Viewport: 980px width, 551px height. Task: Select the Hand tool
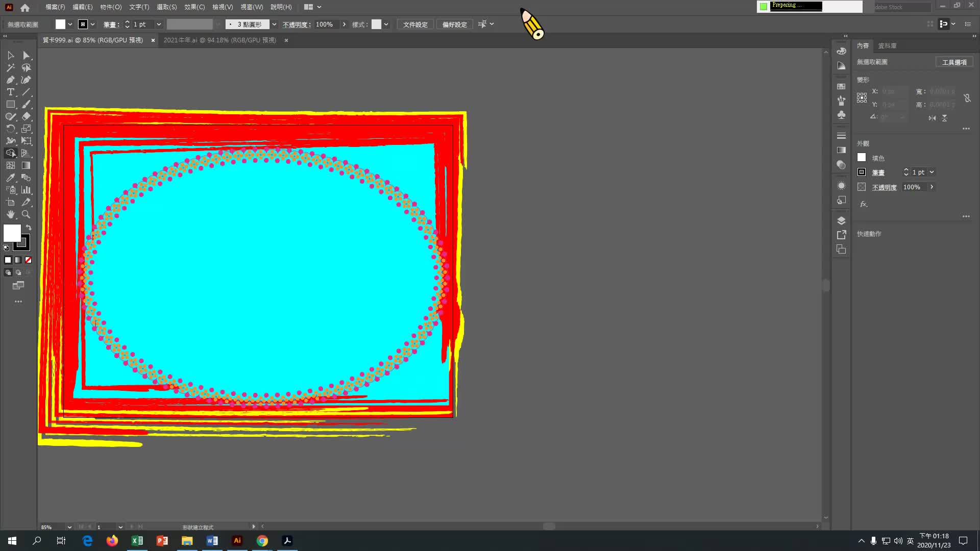coord(10,215)
